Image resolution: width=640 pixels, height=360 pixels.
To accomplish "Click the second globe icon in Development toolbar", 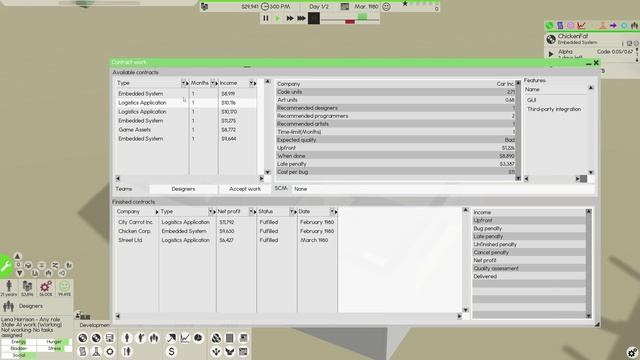I will pyautogui.click(x=96, y=338).
